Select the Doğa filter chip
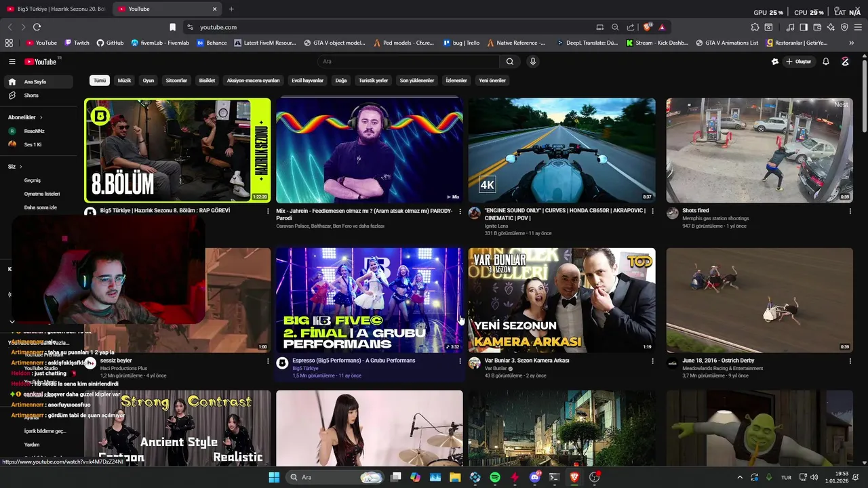Screen dimensions: 868x488 pos(341,80)
